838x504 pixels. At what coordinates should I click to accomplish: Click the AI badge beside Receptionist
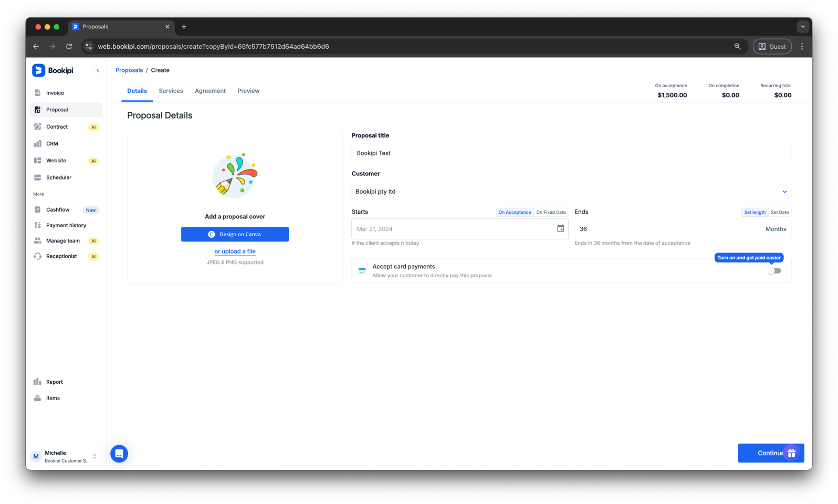[x=93, y=257]
